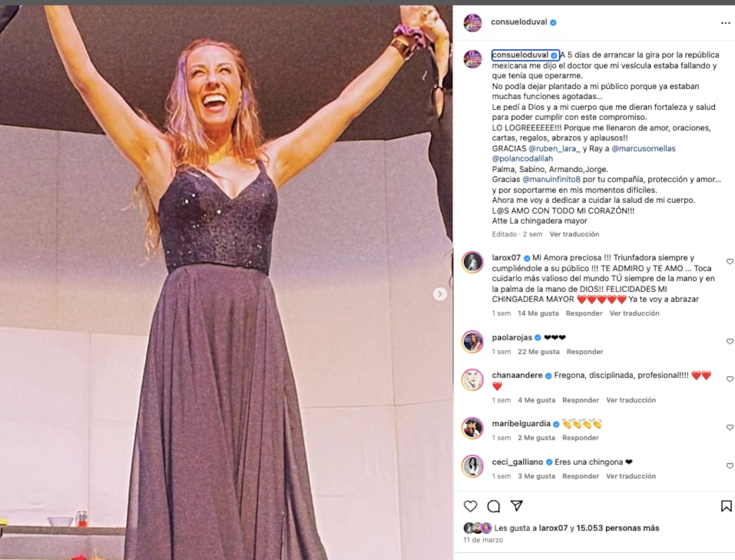Viewport: 735px width, 560px height.
Task: Go to next photo with carousel arrow
Action: click(440, 294)
